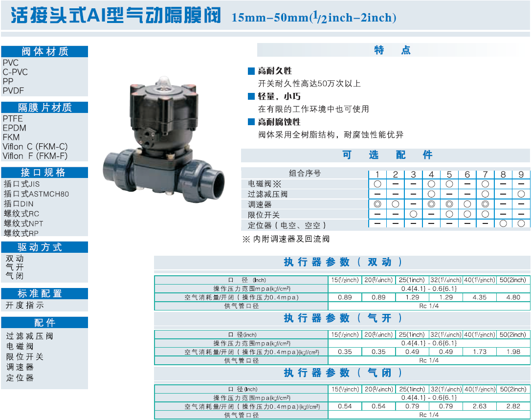The width and height of the screenshot is (531, 420).
Task: Click the 执行器参数（气闭）table heading
Action: click(x=342, y=373)
